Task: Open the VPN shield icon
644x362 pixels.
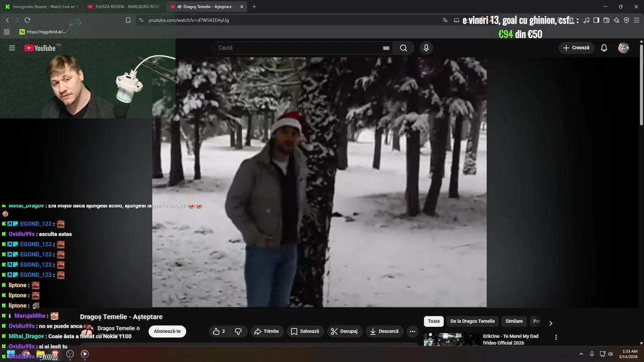Action: (x=626, y=20)
